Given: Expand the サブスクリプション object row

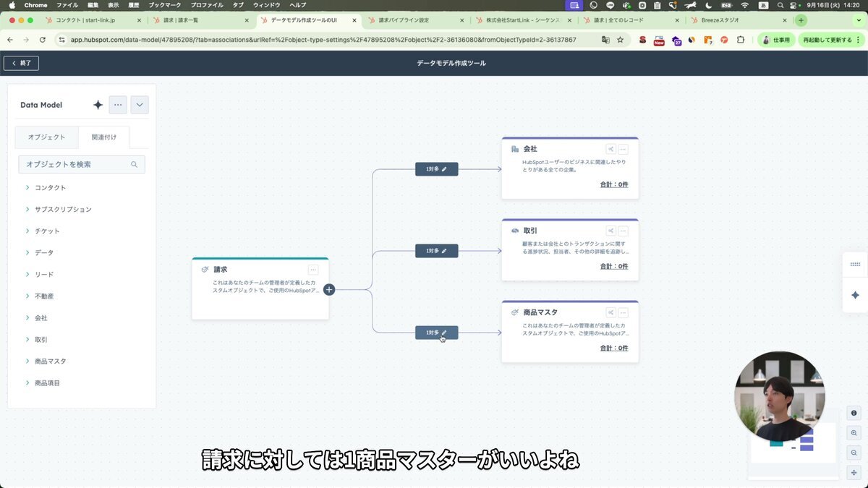Looking at the screenshot, I should 27,210.
